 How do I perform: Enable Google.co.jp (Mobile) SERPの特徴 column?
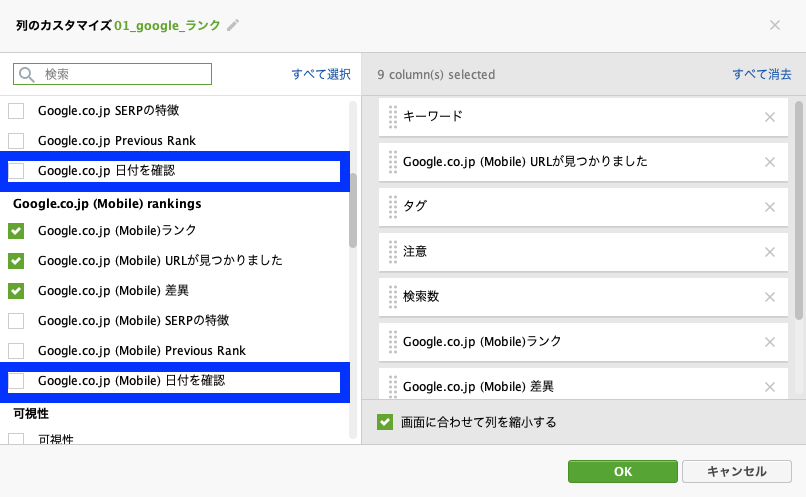[16, 321]
